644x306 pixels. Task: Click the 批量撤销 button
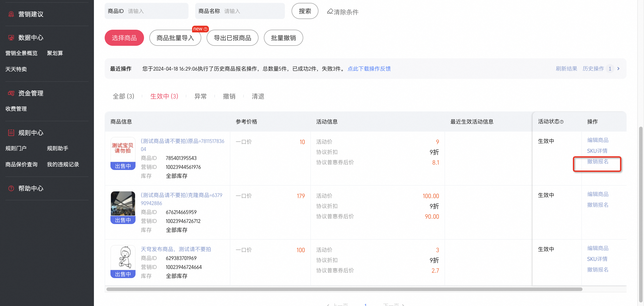click(284, 38)
